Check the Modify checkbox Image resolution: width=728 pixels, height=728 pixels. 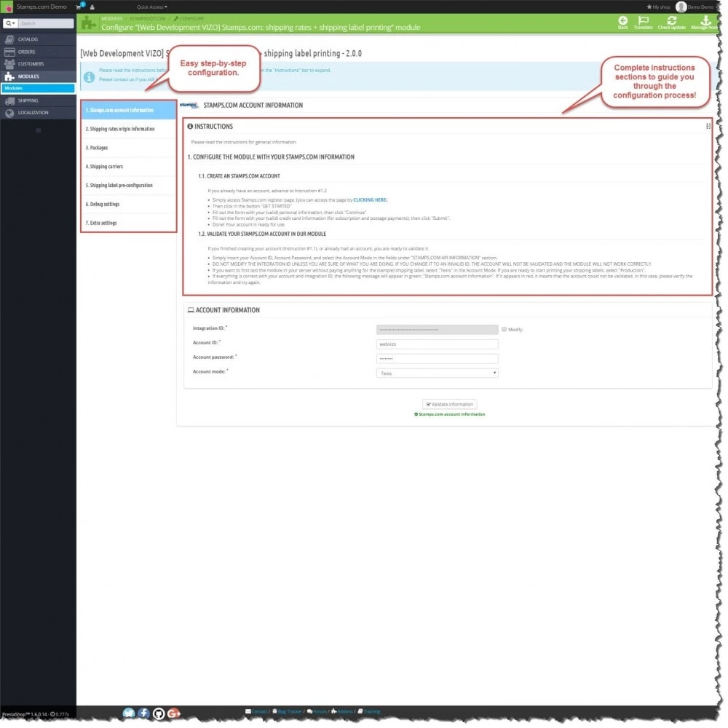504,329
